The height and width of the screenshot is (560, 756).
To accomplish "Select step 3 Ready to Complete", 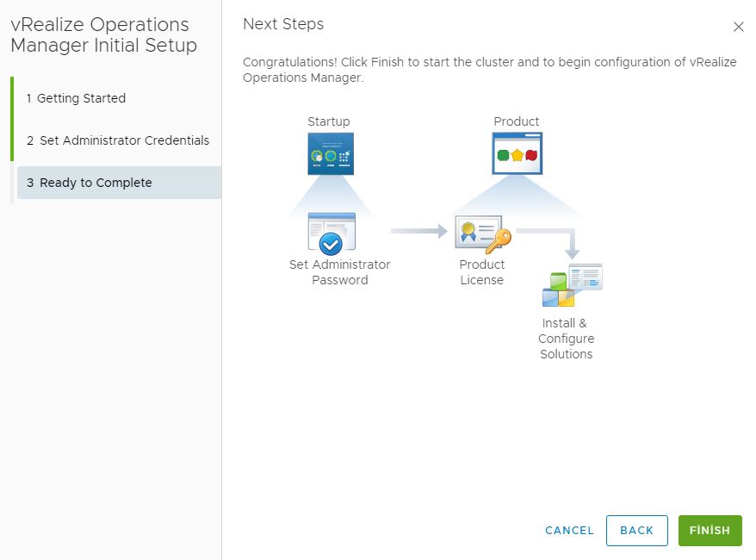I will click(119, 183).
